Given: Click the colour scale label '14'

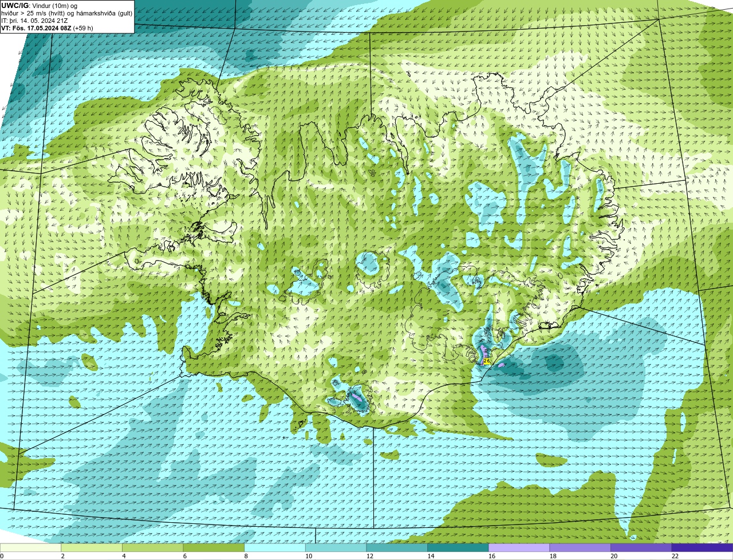Looking at the screenshot, I should coord(431,556).
